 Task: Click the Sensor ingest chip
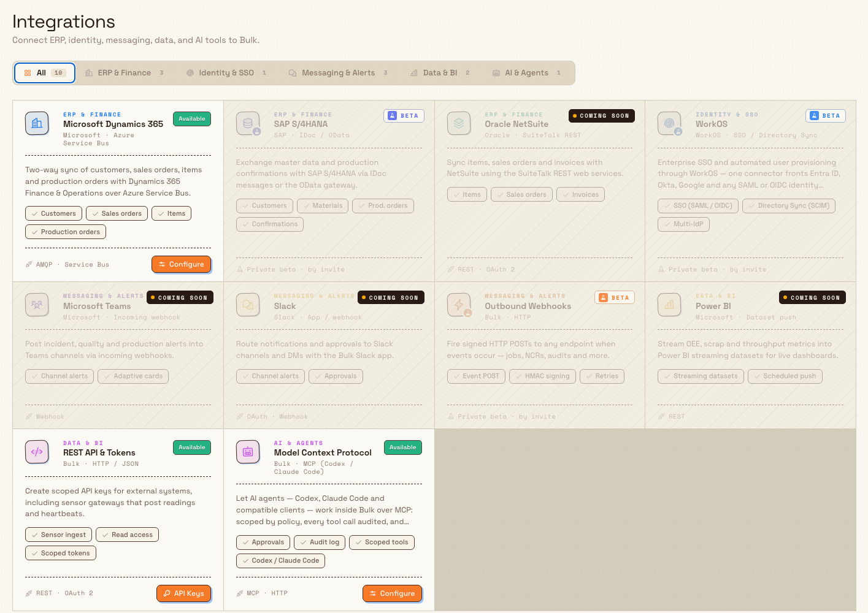coord(58,535)
